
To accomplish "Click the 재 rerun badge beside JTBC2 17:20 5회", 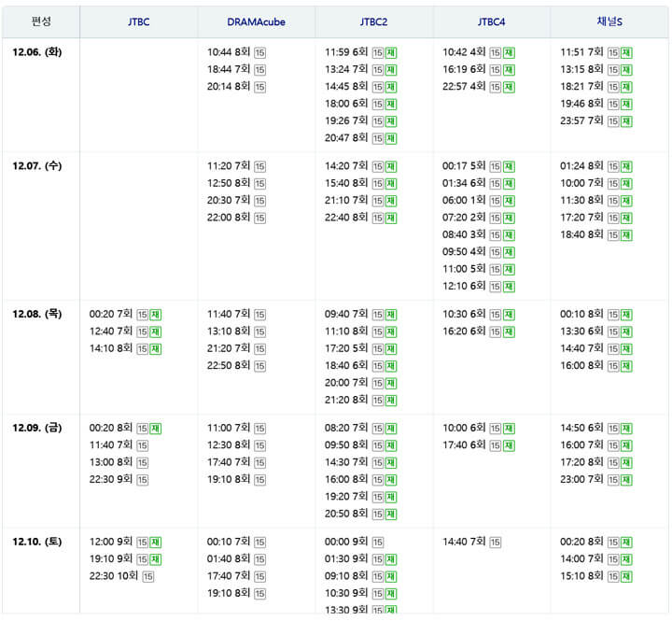I will [x=391, y=349].
